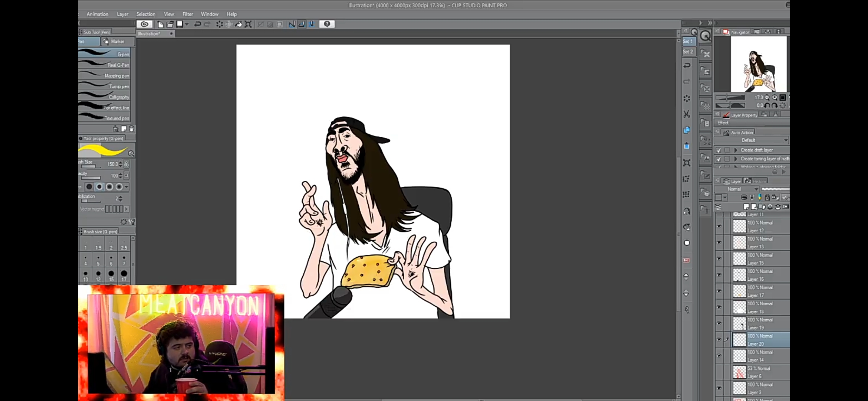Expand the Create draft layer disclosure triangle
The image size is (868, 401).
click(x=735, y=150)
